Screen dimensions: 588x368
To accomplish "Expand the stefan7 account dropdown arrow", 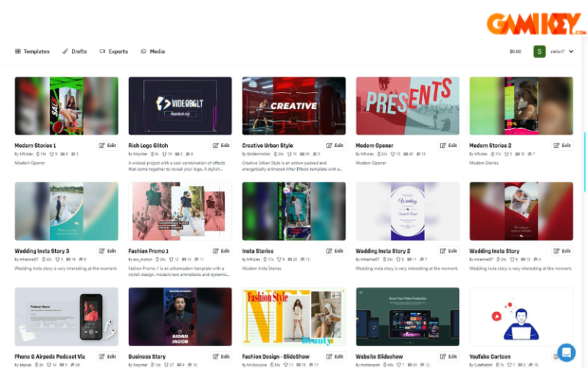I will [571, 51].
